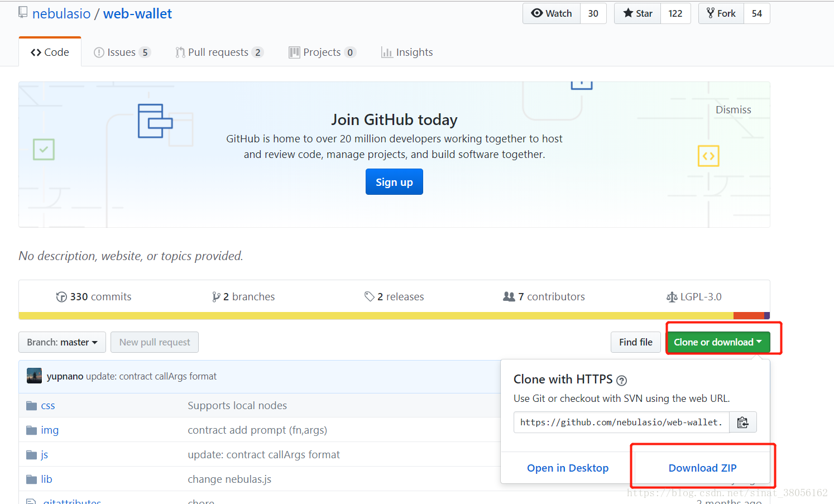Click the css folder icon

[x=31, y=406]
